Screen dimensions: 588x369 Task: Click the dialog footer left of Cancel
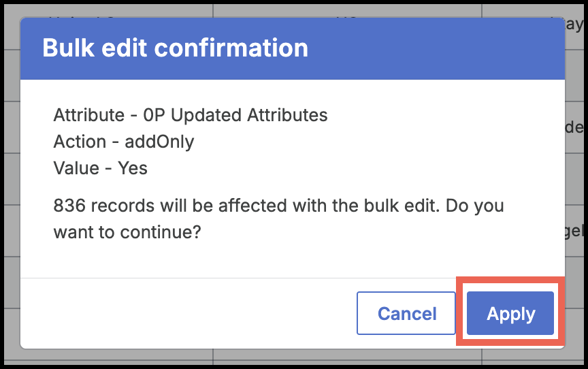tap(184, 314)
